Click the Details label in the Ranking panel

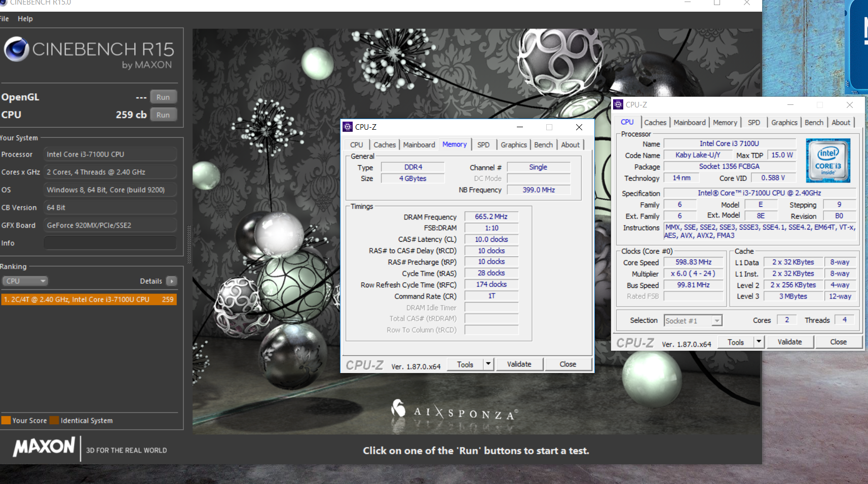click(151, 281)
